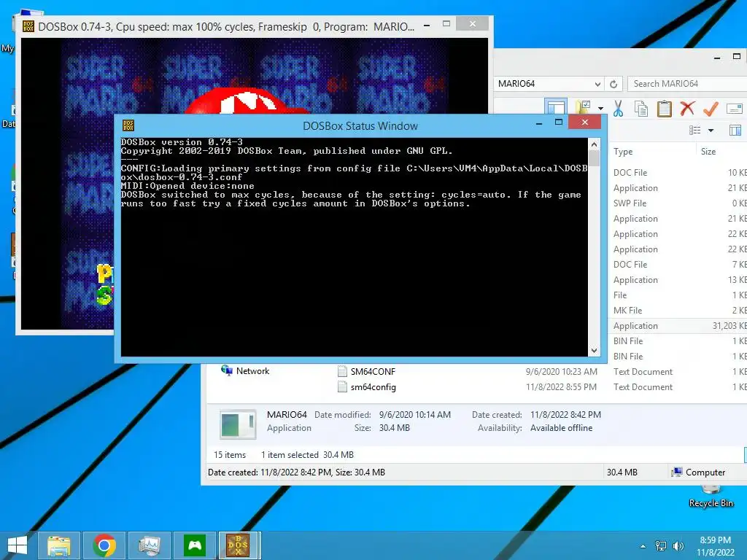The height and width of the screenshot is (560, 747).
Task: Open Google Chrome from the taskbar
Action: (x=104, y=545)
